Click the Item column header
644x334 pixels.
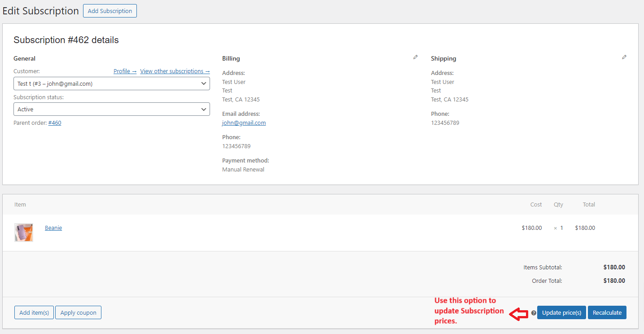[20, 204]
